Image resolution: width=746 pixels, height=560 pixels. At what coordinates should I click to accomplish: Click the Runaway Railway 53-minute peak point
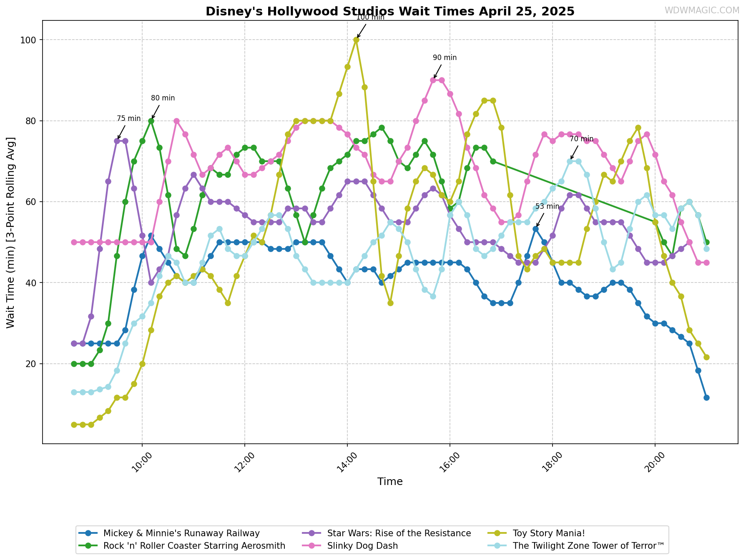[x=535, y=229]
